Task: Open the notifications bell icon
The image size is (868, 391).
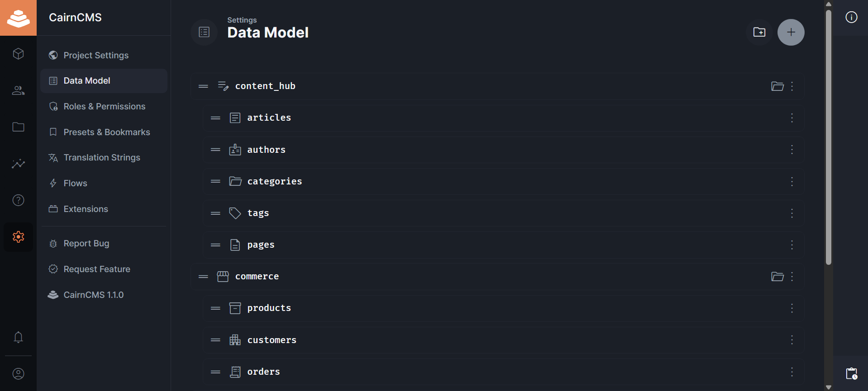Action: pyautogui.click(x=18, y=337)
